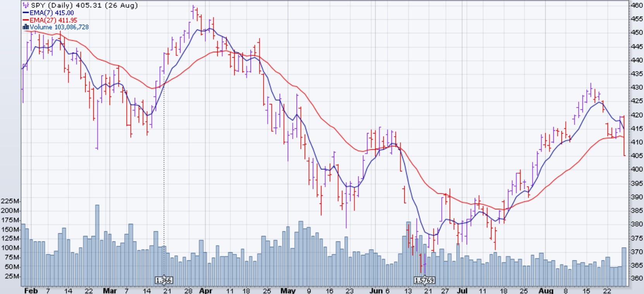Image resolution: width=644 pixels, height=294 pixels.
Task: Select the 1.366 annotation marker
Action: point(163,280)
